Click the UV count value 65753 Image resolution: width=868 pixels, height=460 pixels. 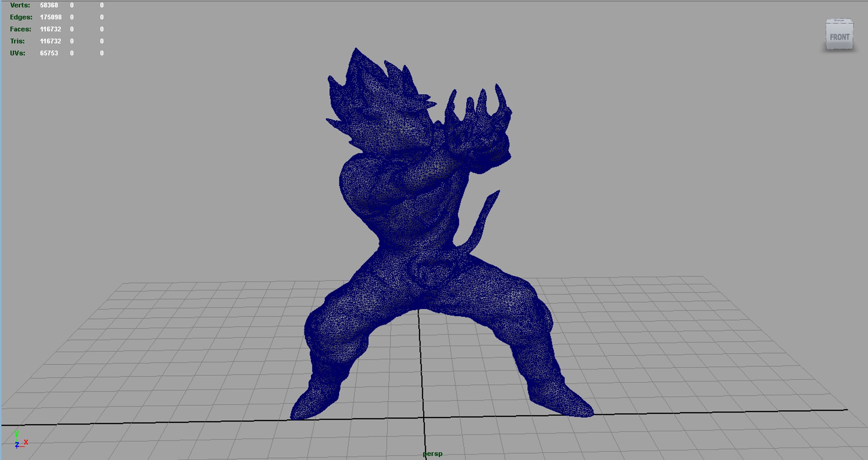49,53
